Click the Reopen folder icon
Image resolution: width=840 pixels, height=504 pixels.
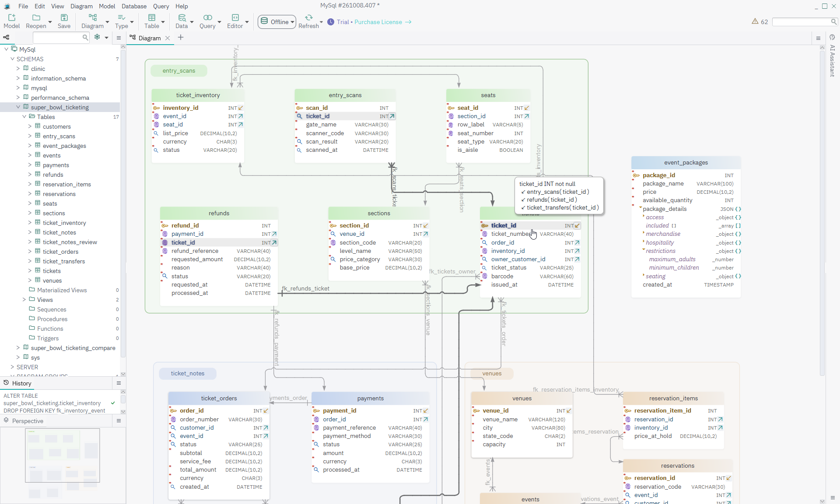point(36,17)
